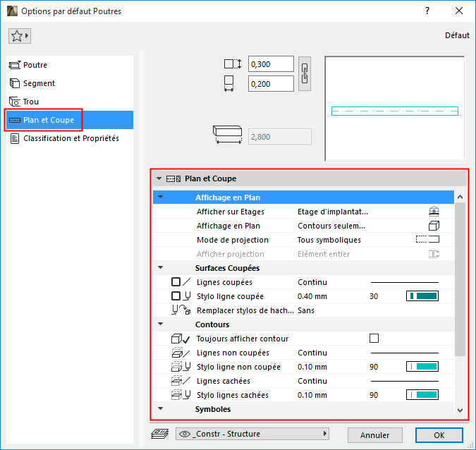The height and width of the screenshot is (450, 476).
Task: Click the Remplacer stylos de hachure icon
Action: 181,310
